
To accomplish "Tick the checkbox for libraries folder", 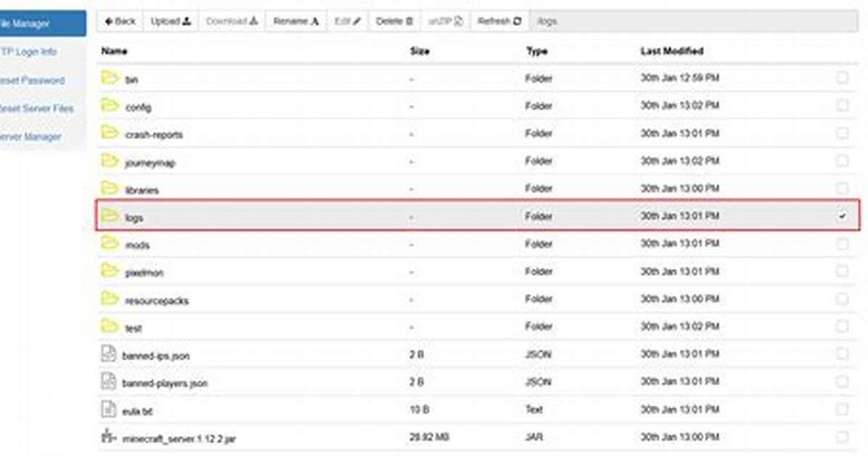I will (842, 188).
